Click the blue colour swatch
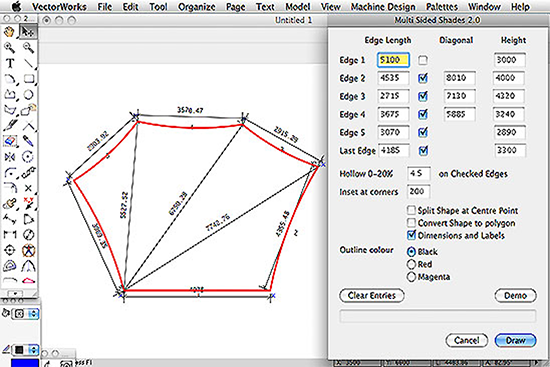The height and width of the screenshot is (367, 550). (x=25, y=363)
